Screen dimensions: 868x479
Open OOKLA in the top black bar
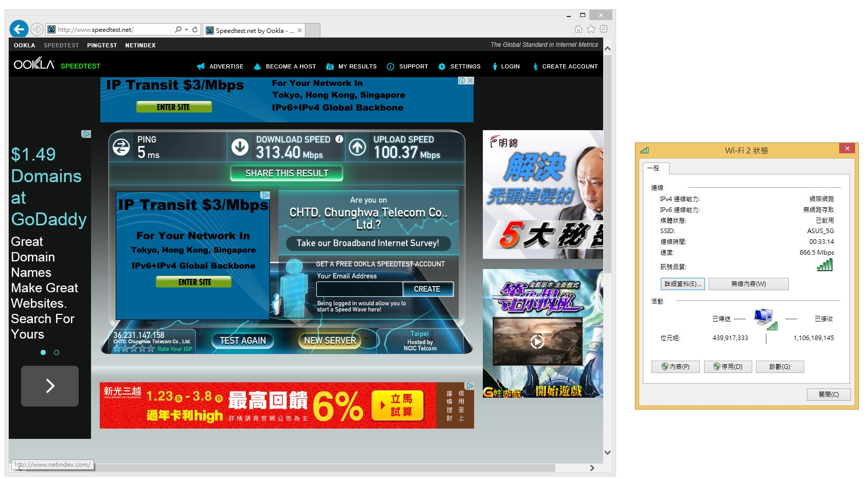click(24, 45)
